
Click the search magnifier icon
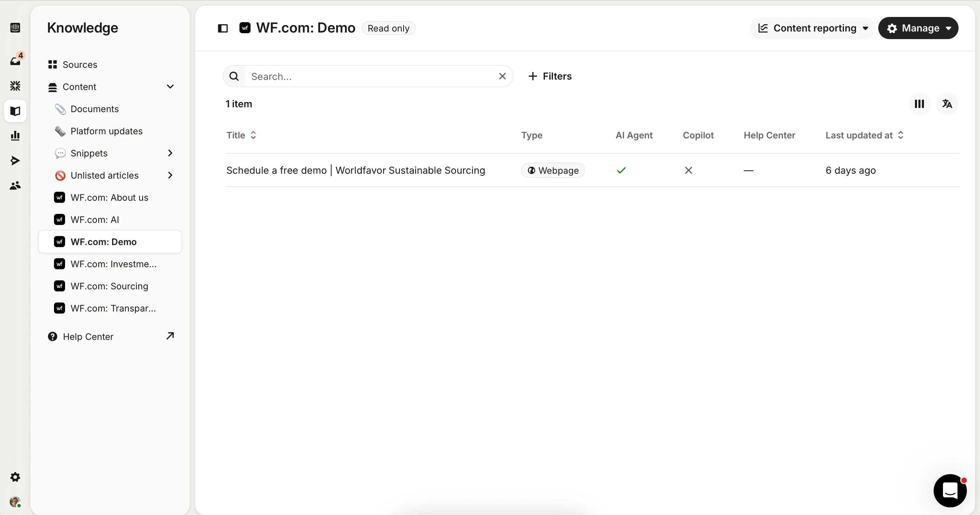point(234,76)
